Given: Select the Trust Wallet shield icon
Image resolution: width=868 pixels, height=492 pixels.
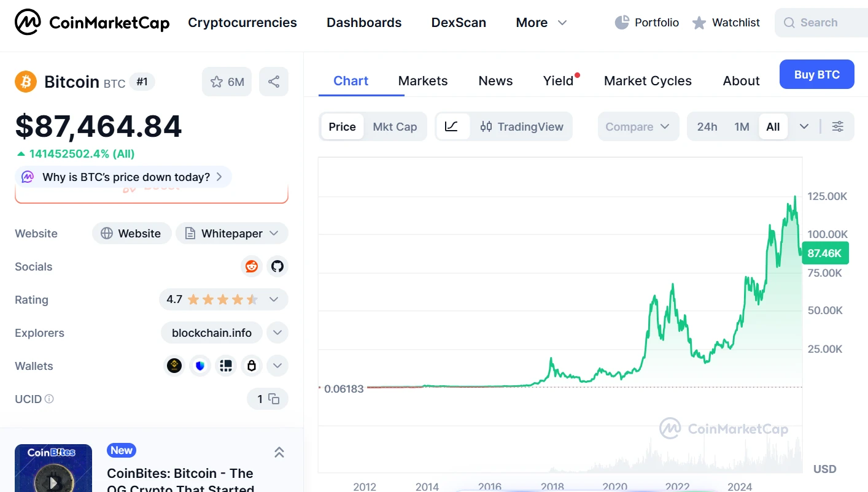Looking at the screenshot, I should tap(200, 366).
